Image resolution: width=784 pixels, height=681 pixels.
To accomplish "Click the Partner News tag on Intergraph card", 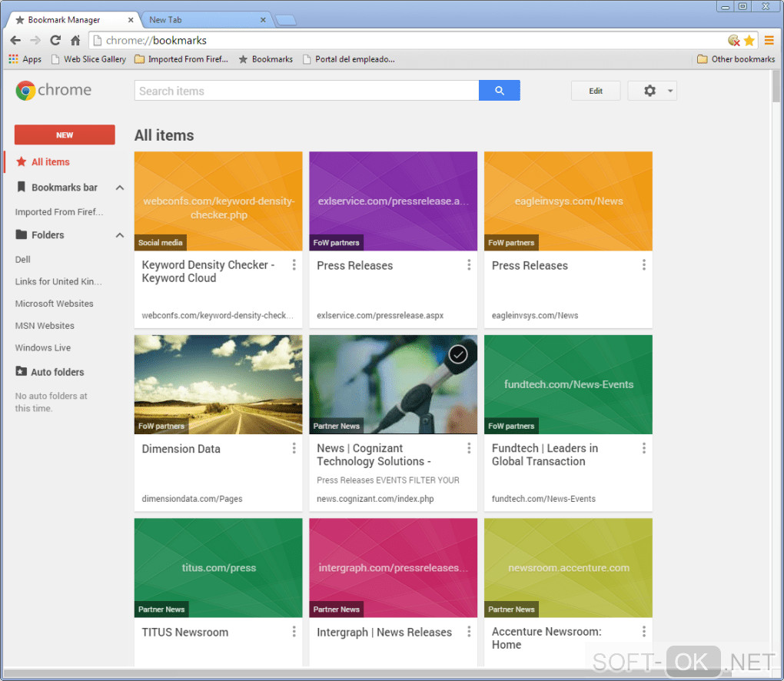I will coord(336,609).
